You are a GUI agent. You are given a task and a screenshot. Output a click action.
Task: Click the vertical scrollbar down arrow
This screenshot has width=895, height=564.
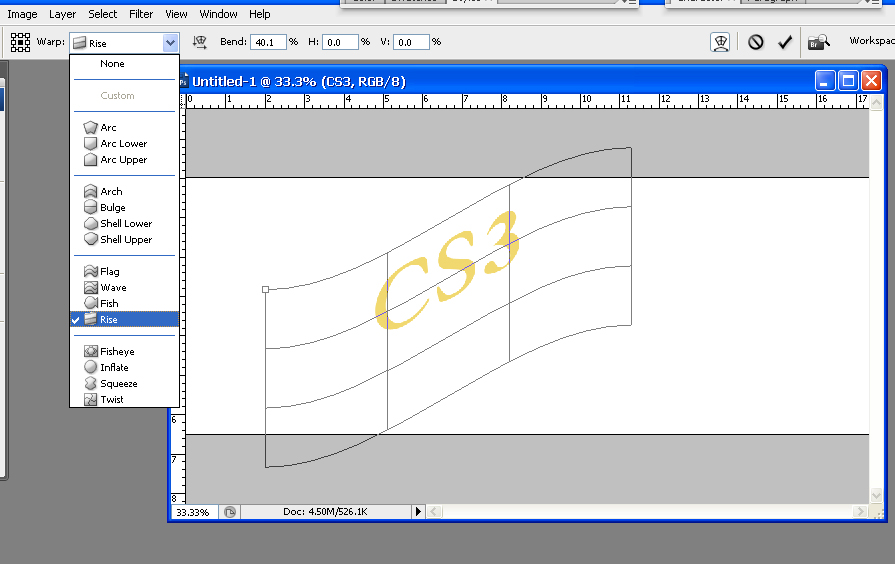(x=877, y=495)
